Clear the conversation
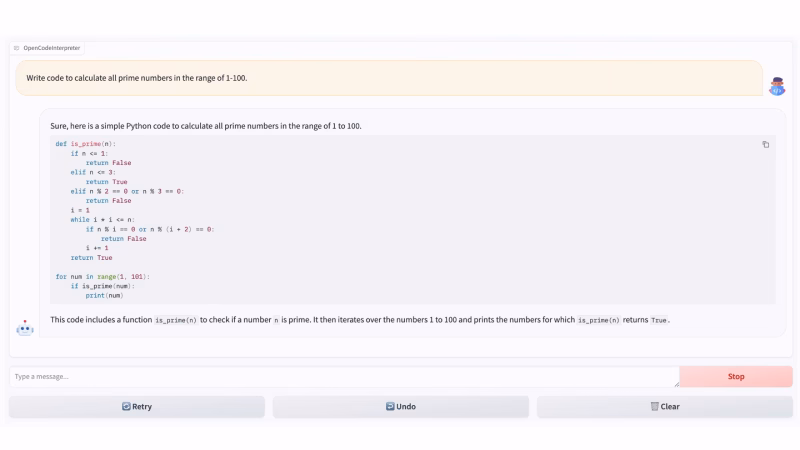Viewport: 800px width, 450px height. click(664, 407)
